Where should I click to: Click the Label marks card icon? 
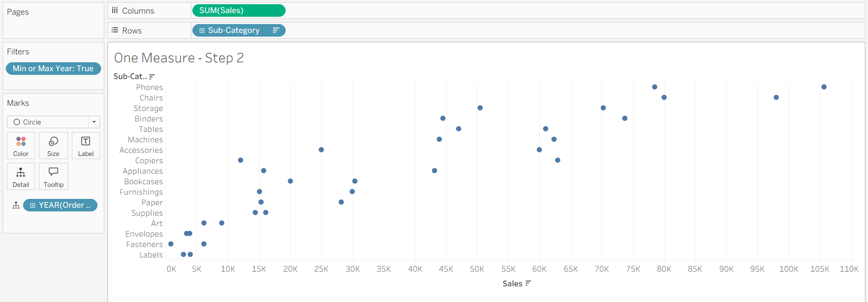[x=85, y=145]
